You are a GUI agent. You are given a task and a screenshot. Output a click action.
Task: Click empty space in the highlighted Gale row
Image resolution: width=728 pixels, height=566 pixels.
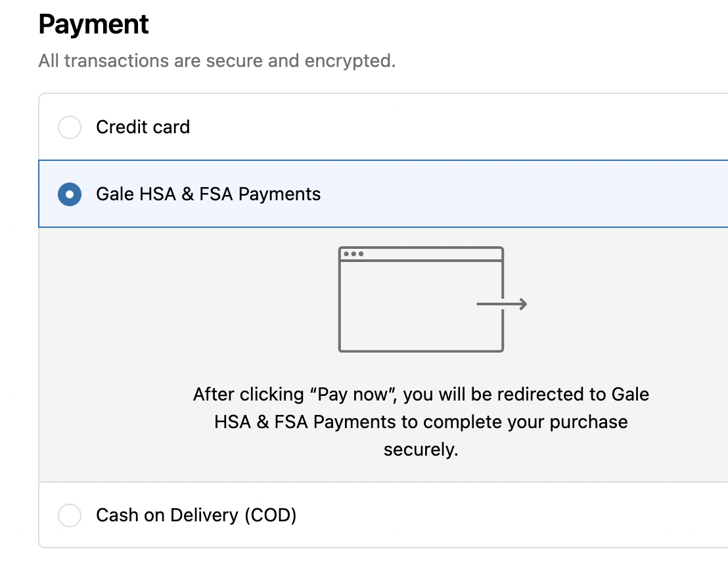click(526, 194)
